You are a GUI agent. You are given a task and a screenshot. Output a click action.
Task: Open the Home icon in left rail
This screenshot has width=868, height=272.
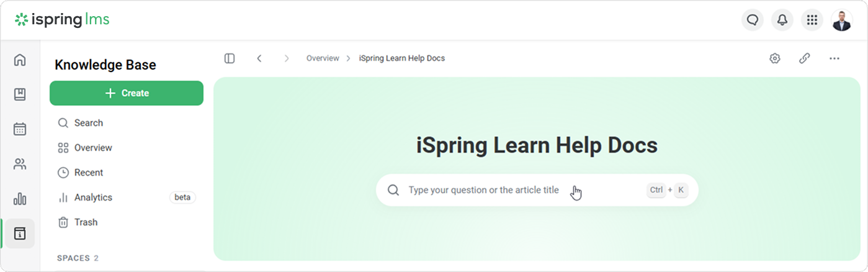point(20,60)
